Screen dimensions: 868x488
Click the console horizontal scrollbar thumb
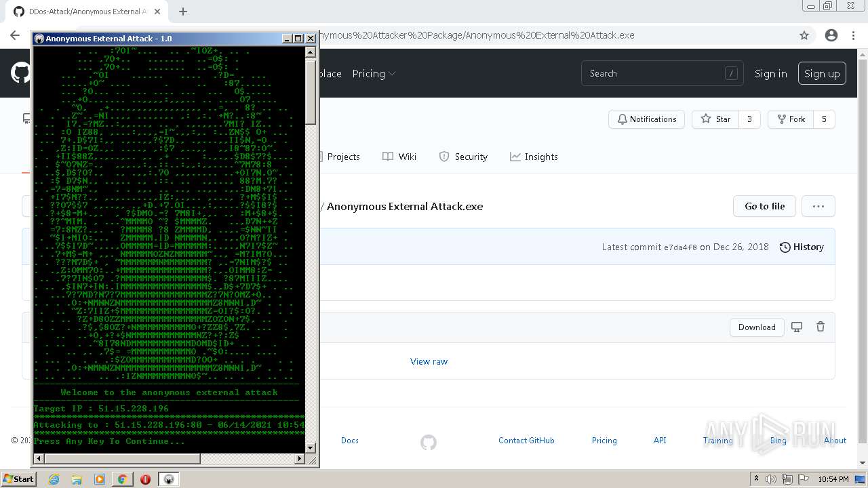pyautogui.click(x=122, y=459)
